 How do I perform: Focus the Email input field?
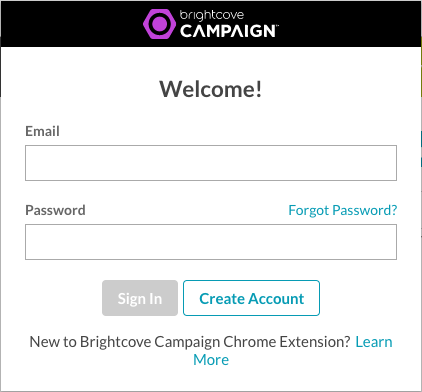point(211,163)
